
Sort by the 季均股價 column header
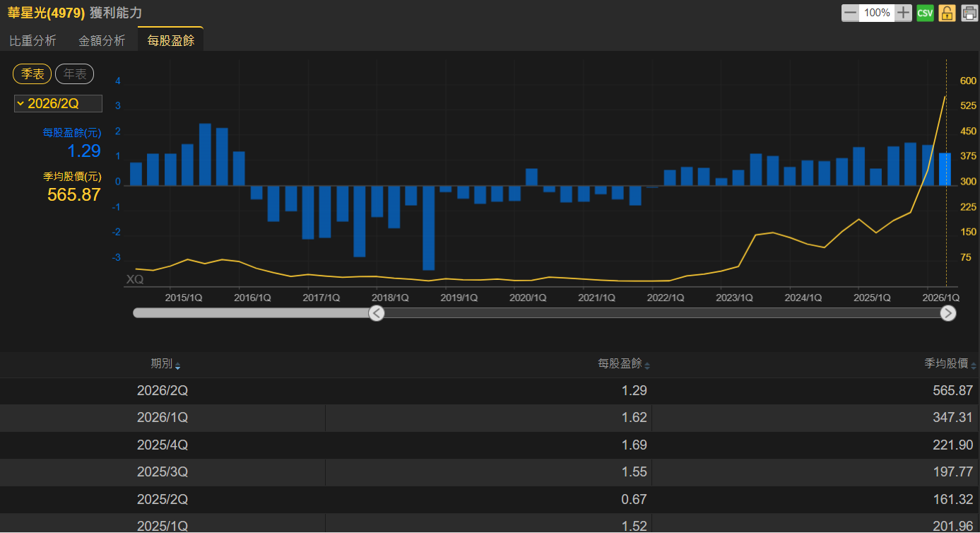[x=950, y=364]
